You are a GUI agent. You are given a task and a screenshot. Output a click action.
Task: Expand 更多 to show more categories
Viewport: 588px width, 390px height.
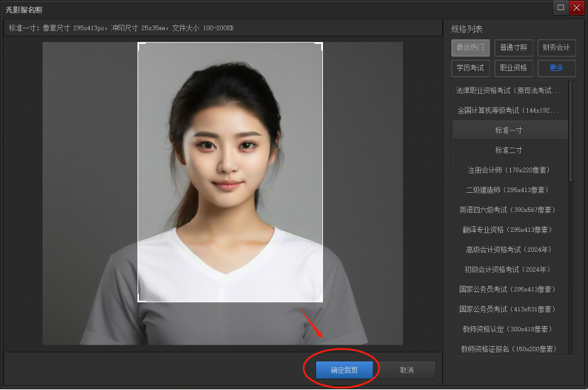point(557,68)
